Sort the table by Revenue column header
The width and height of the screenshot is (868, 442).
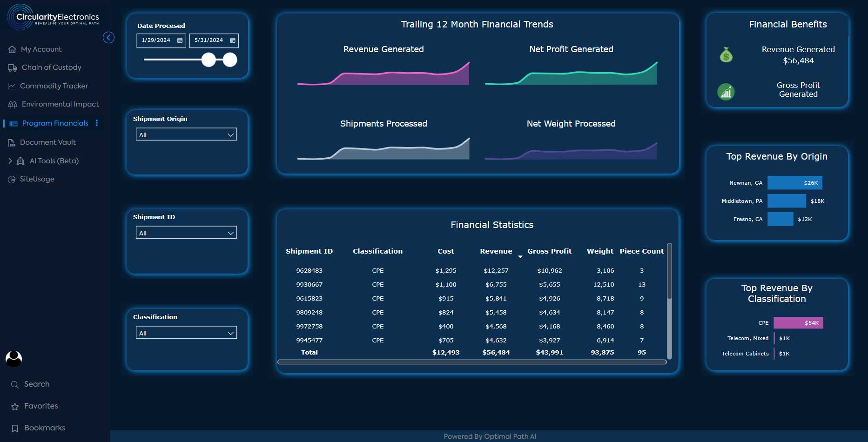[x=496, y=251]
